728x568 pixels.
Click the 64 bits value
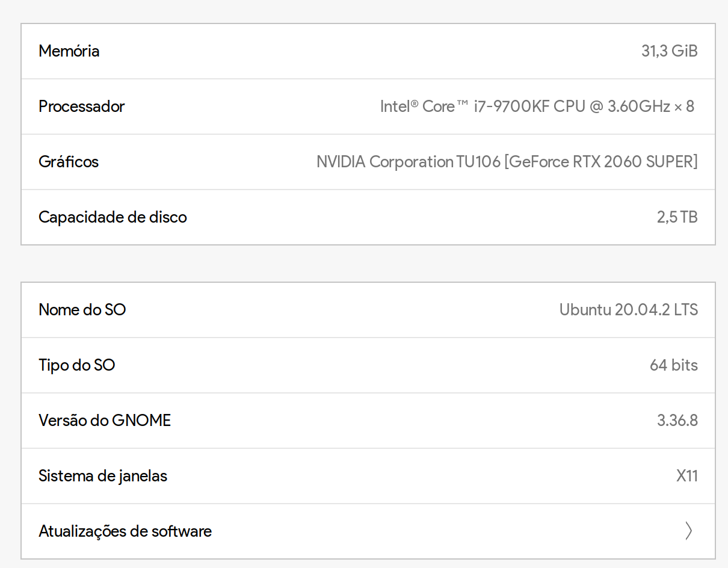pyautogui.click(x=673, y=365)
